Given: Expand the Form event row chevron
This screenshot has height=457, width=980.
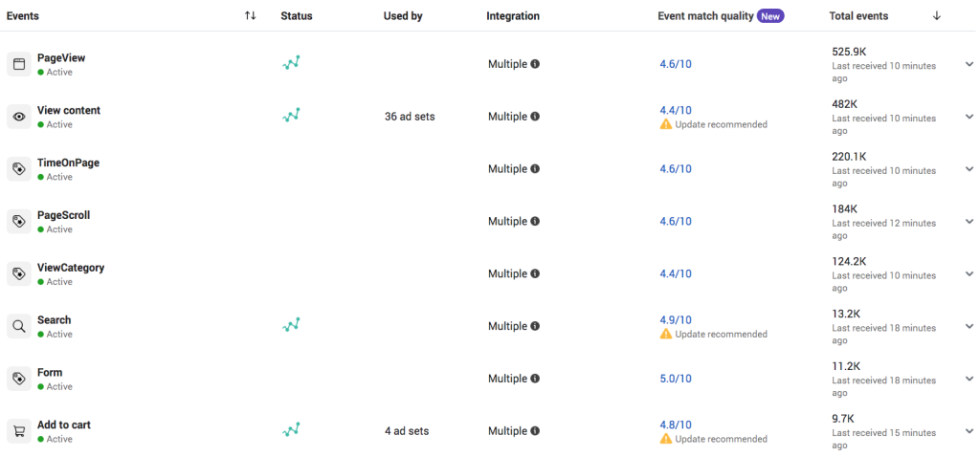Looking at the screenshot, I should click(x=969, y=379).
